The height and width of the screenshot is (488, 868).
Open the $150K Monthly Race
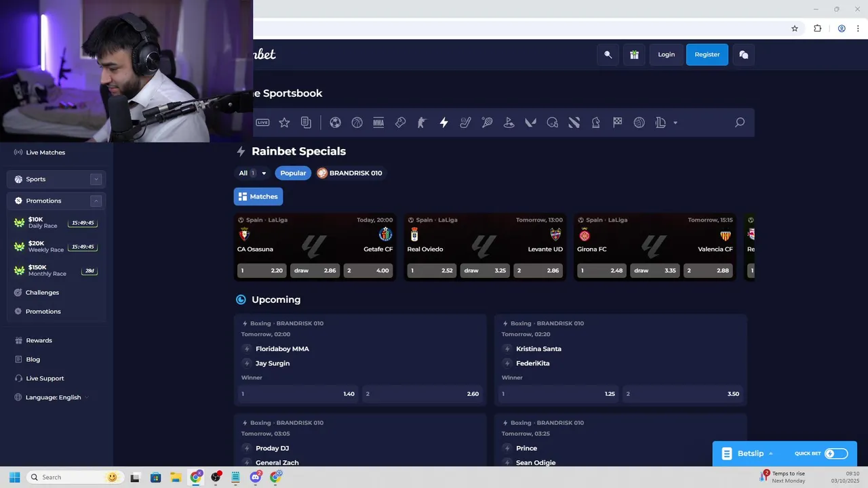[x=56, y=270]
